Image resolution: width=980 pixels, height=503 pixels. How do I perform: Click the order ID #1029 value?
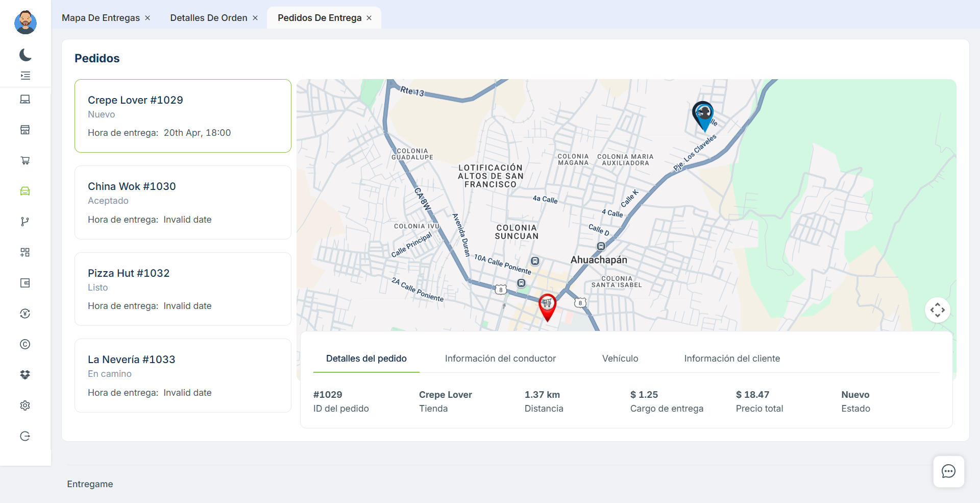328,395
